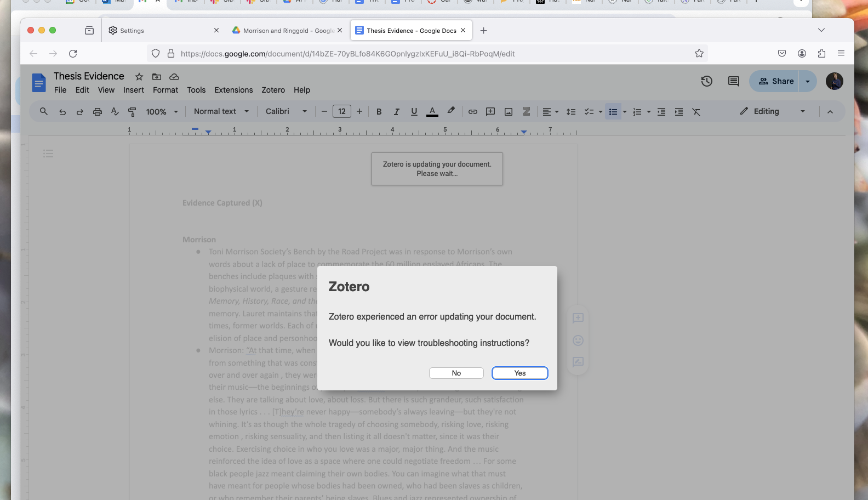The width and height of the screenshot is (868, 500).
Task: Click the Increase indent icon
Action: pyautogui.click(x=679, y=112)
